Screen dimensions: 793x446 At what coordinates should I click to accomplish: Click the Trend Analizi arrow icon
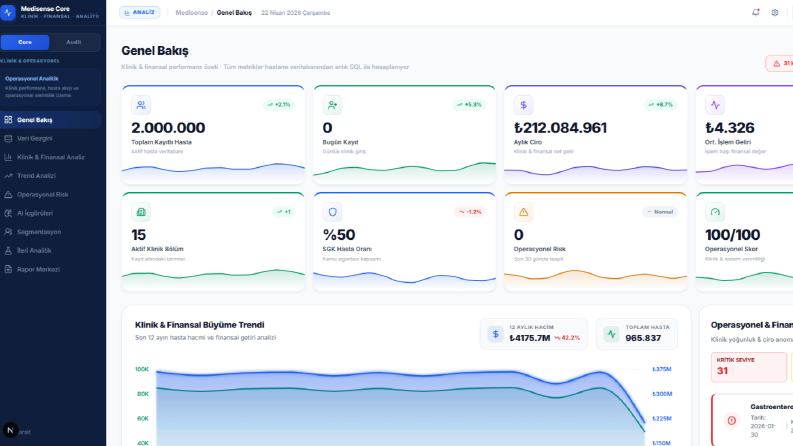8,176
